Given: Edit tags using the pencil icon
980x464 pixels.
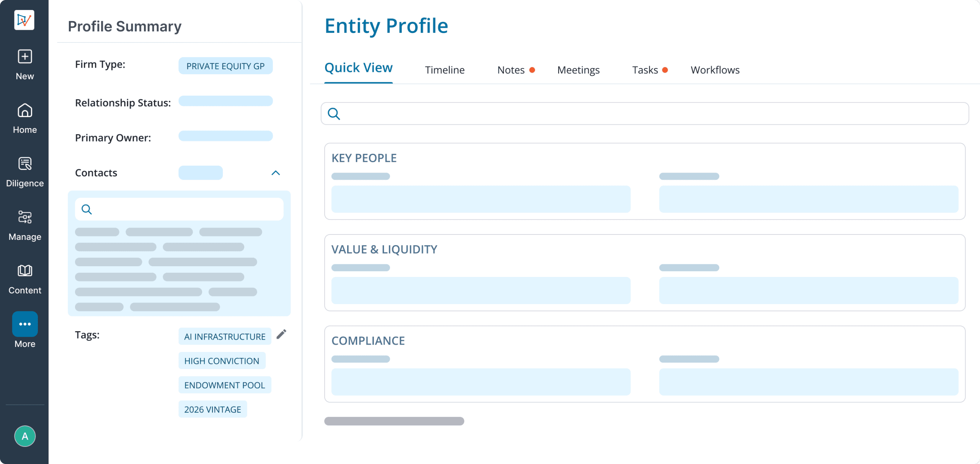Looking at the screenshot, I should click(x=282, y=334).
